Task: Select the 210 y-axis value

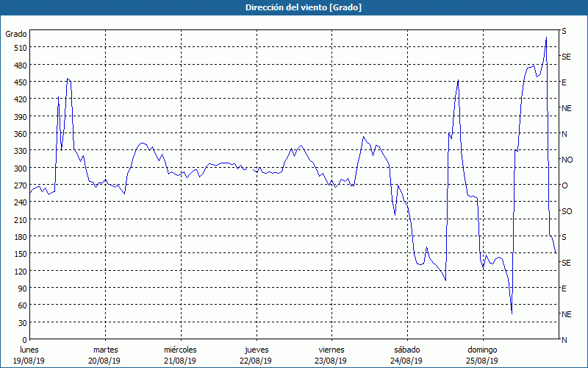Action: point(21,219)
